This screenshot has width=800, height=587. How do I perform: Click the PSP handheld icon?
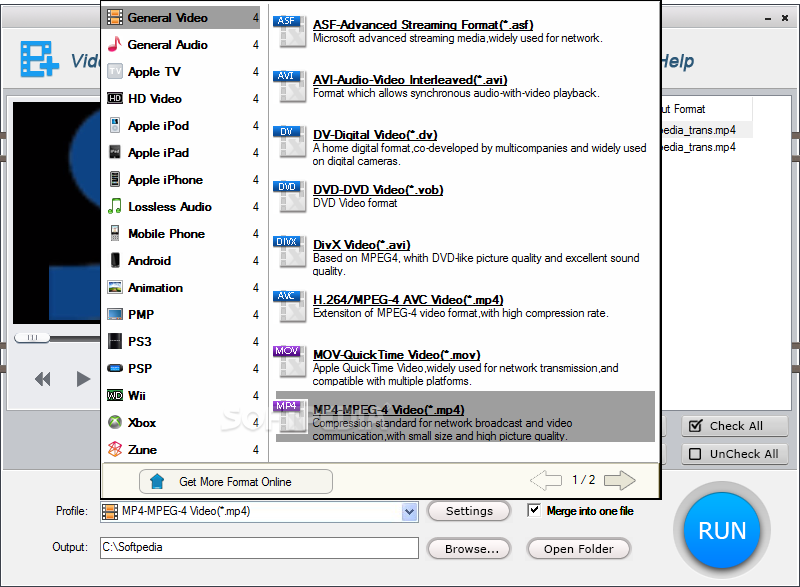coord(115,368)
